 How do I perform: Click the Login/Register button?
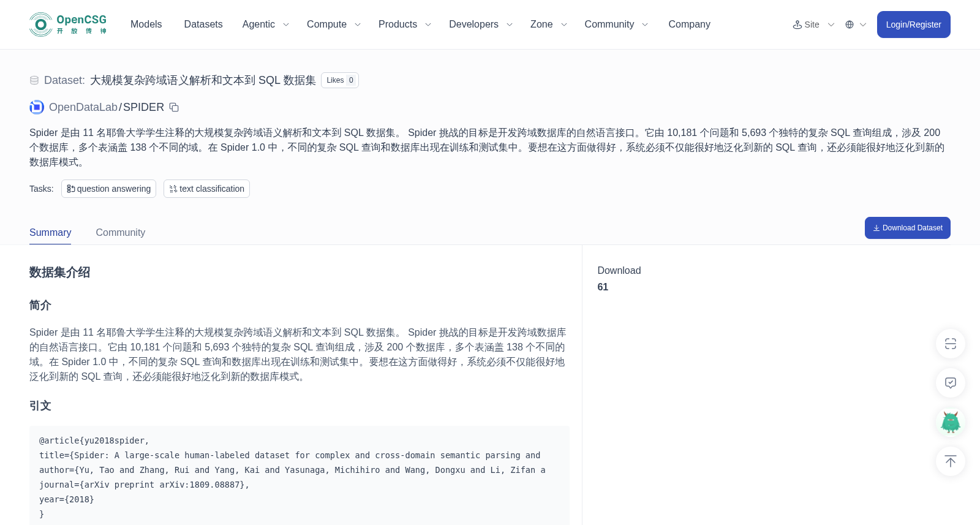[x=913, y=25]
